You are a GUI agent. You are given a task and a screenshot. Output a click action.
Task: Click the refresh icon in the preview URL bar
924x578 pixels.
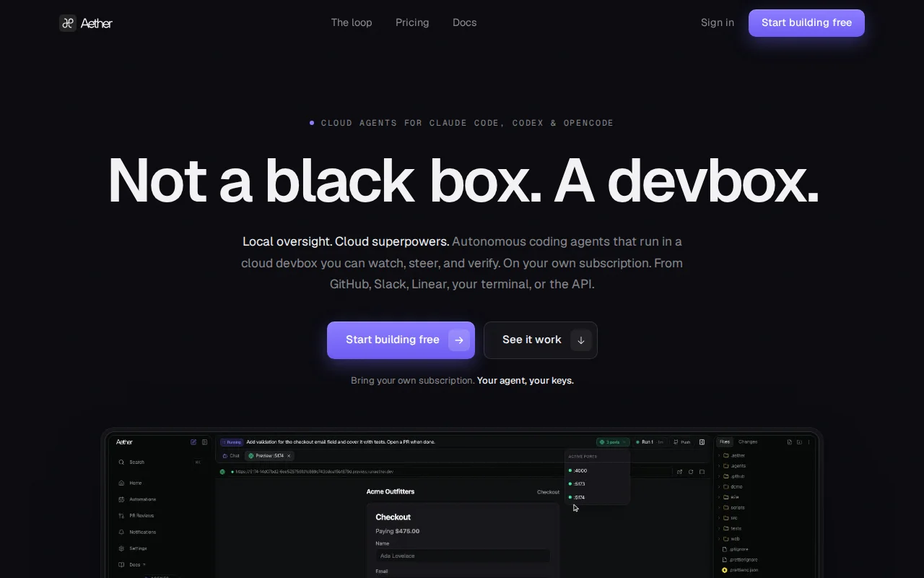(691, 472)
